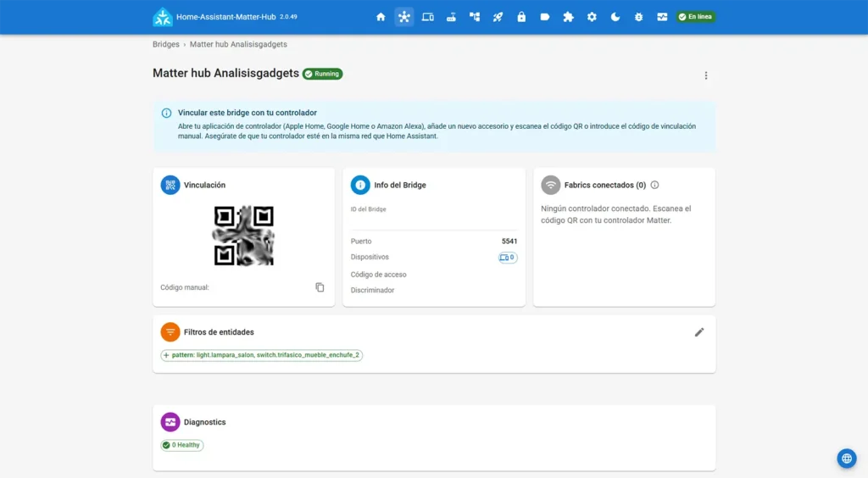Screen dimensions: 868x478
Task: Click the 'ID del Bridge' label
Action: coord(368,209)
